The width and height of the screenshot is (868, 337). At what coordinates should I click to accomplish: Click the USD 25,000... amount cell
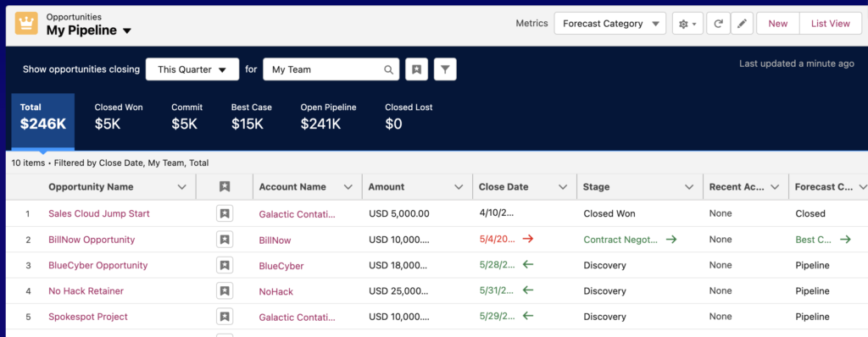click(x=398, y=291)
